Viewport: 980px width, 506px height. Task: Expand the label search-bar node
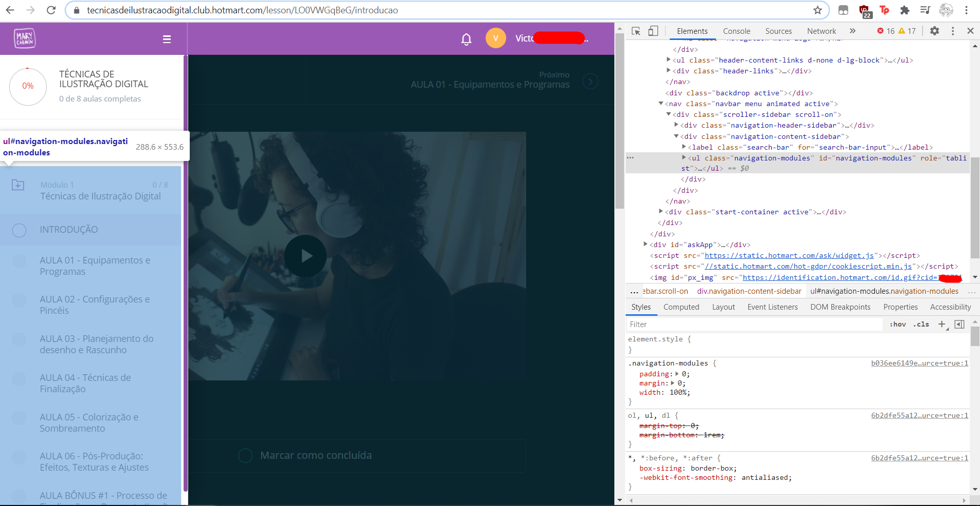[x=684, y=147]
